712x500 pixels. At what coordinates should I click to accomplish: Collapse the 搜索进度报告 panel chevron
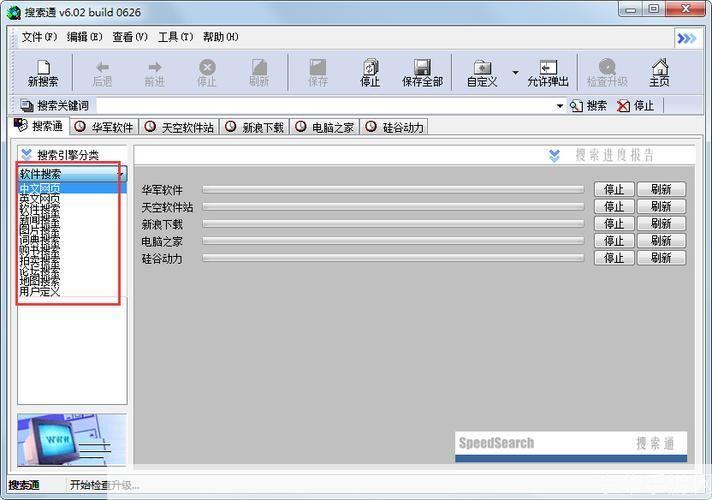(x=554, y=155)
